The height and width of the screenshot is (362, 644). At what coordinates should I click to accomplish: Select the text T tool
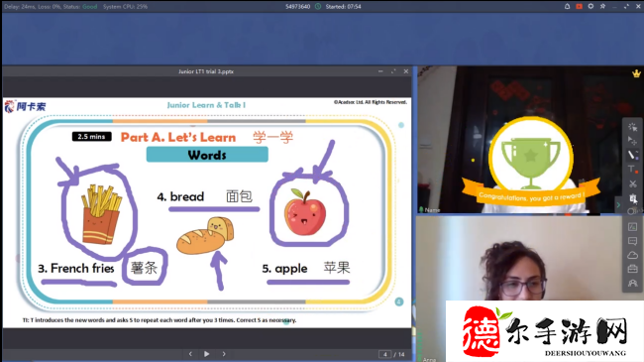coord(632,169)
